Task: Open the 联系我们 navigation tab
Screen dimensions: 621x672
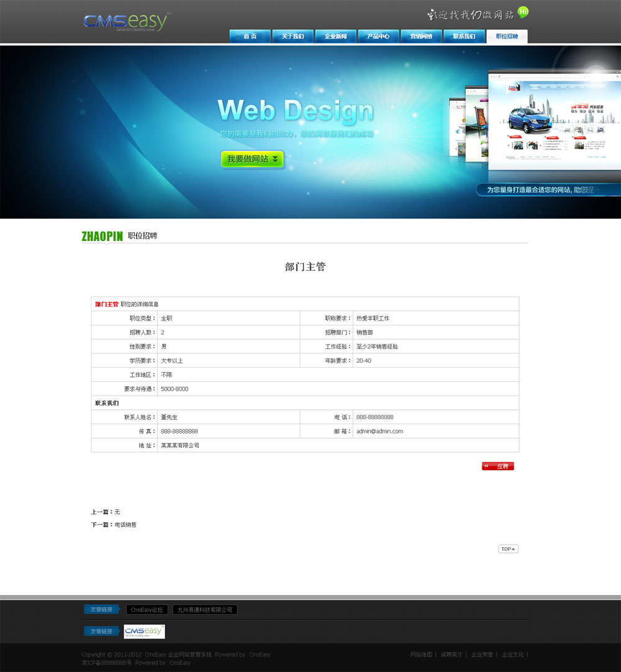Action: [x=464, y=37]
